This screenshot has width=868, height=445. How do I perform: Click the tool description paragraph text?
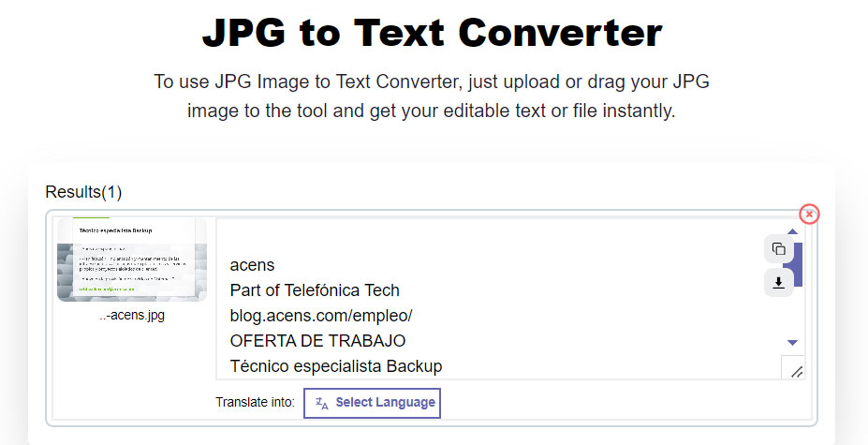[x=432, y=96]
